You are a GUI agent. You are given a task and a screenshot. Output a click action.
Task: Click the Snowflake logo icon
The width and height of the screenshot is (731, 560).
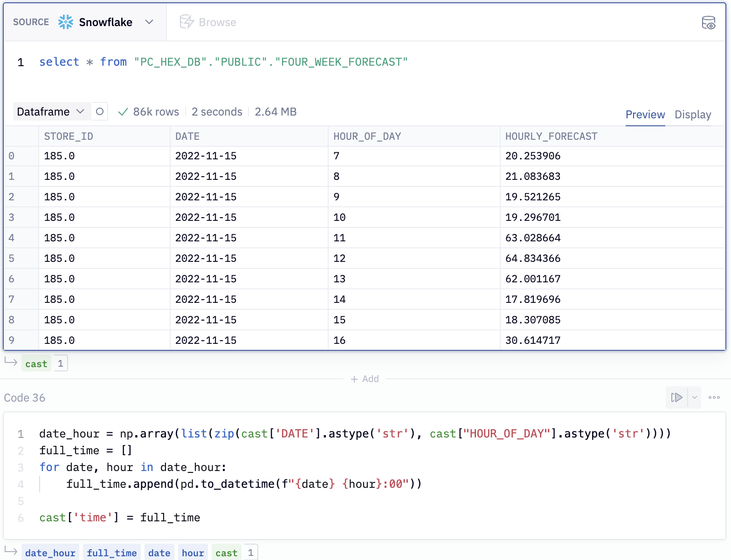(66, 22)
